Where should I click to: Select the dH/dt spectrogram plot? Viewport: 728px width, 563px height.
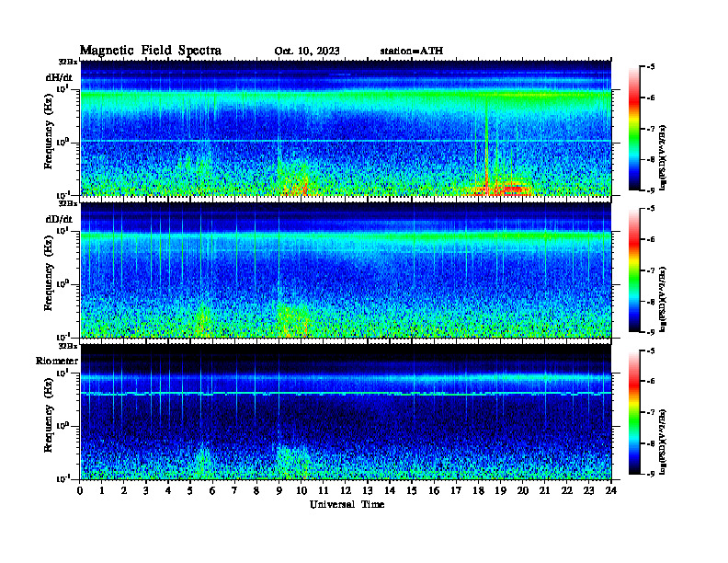[346, 128]
